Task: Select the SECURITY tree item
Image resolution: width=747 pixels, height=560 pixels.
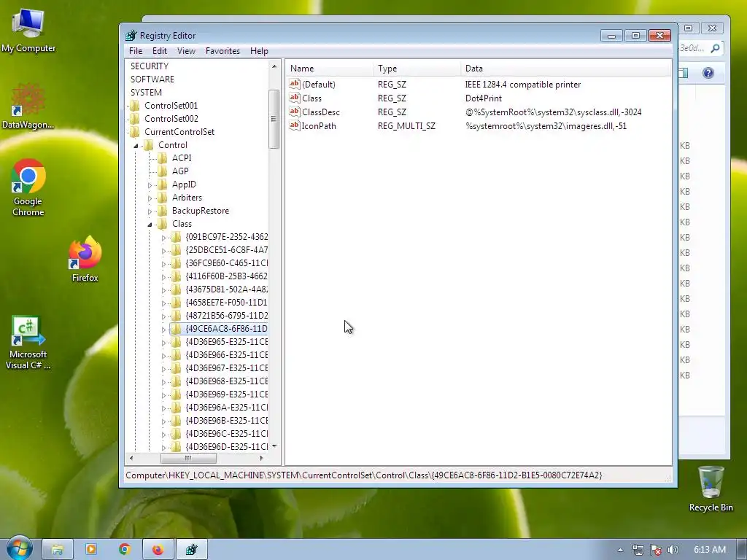Action: point(149,66)
